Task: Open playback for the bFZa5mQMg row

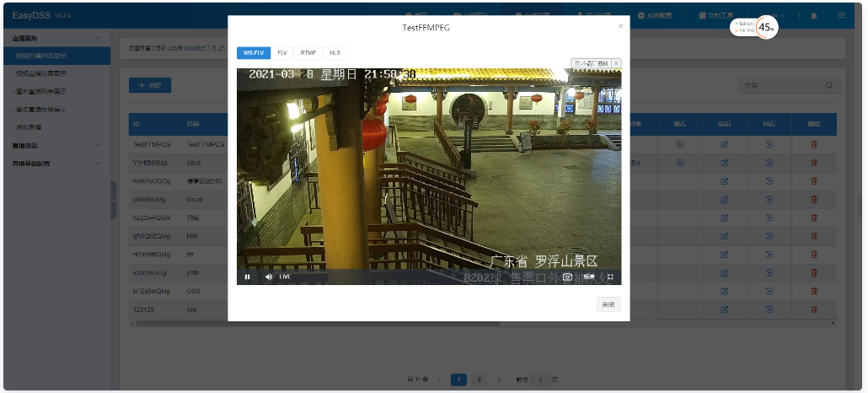Action: [x=769, y=291]
